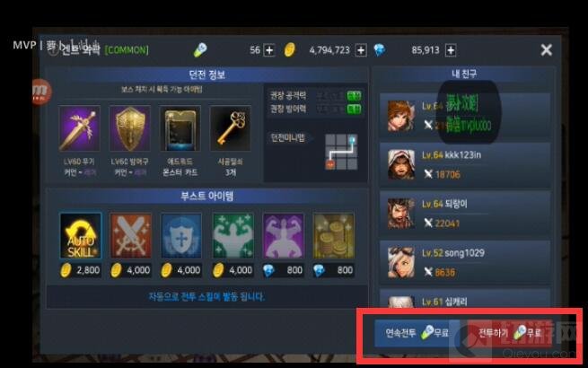Select friend kkk123in from the list
The height and width of the screenshot is (368, 588).
tap(465, 164)
